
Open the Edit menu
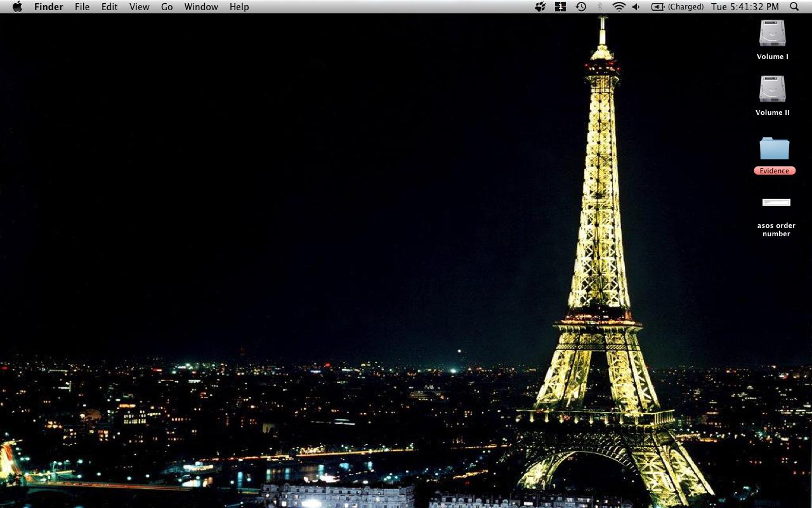coord(109,7)
